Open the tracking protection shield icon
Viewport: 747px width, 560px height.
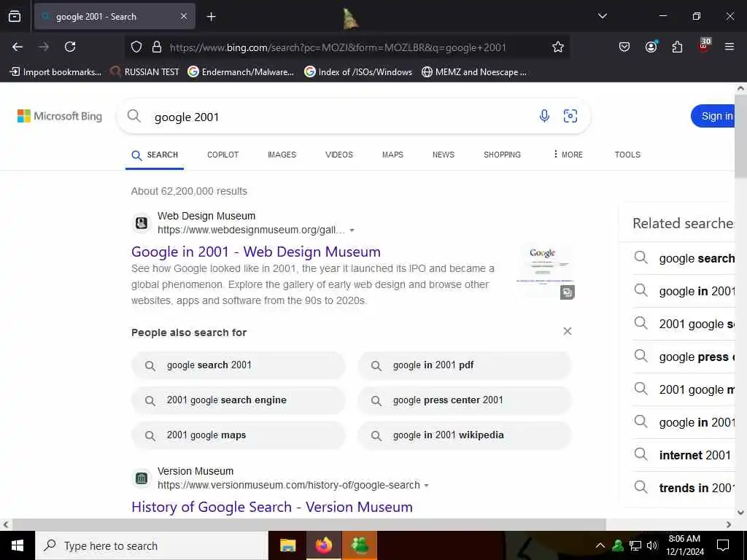136,47
